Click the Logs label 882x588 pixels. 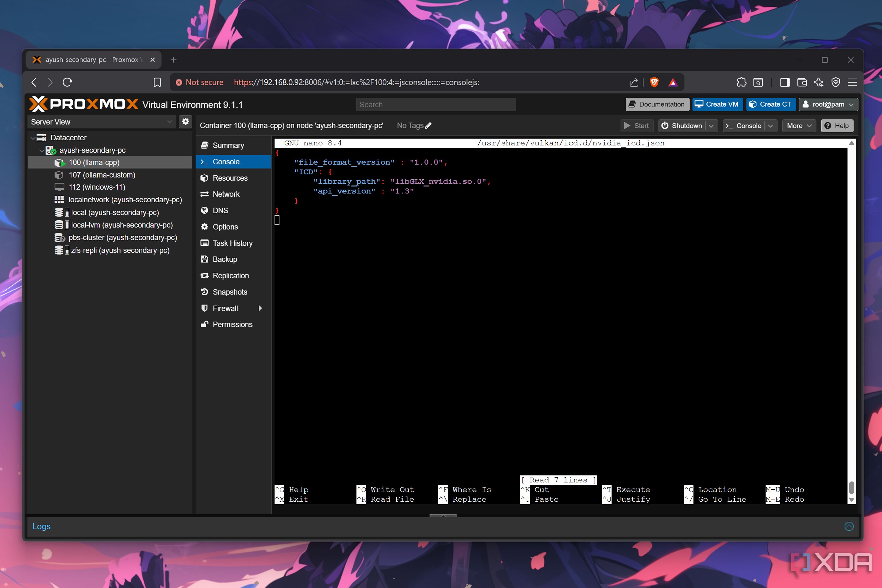coord(41,526)
